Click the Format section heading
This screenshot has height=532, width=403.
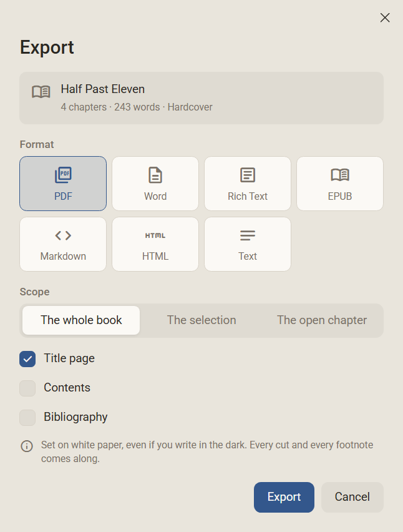(37, 144)
